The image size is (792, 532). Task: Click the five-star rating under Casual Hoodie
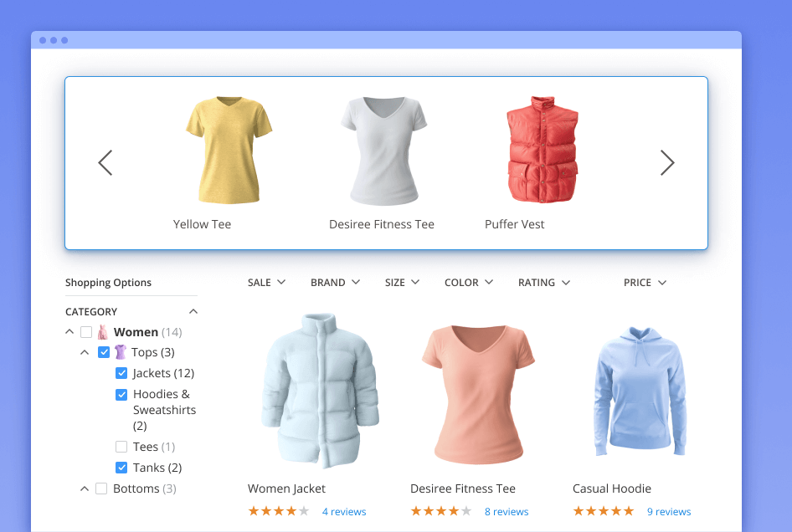click(603, 511)
